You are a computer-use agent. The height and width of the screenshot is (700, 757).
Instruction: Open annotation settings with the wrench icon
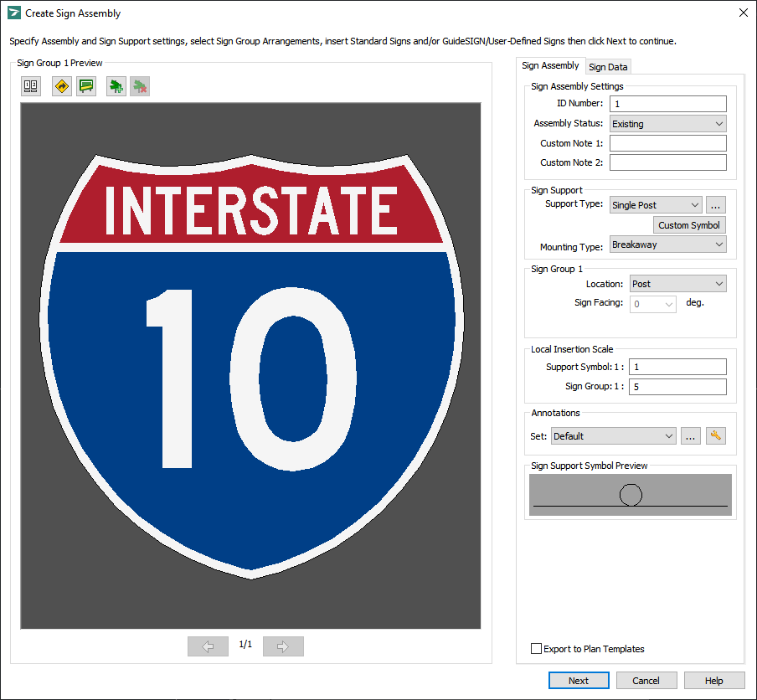click(x=715, y=436)
